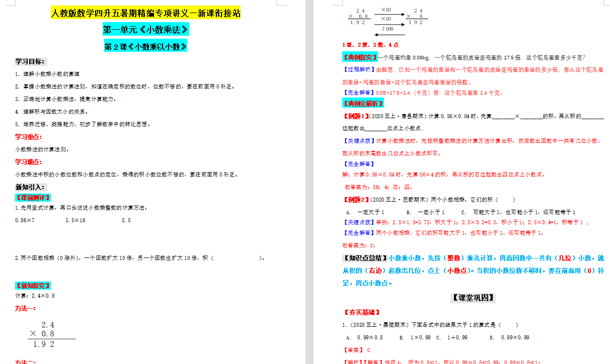The width and height of the screenshot is (610, 364).
Task: Select the highlighted '【典例探究】' label
Action: pos(359,57)
